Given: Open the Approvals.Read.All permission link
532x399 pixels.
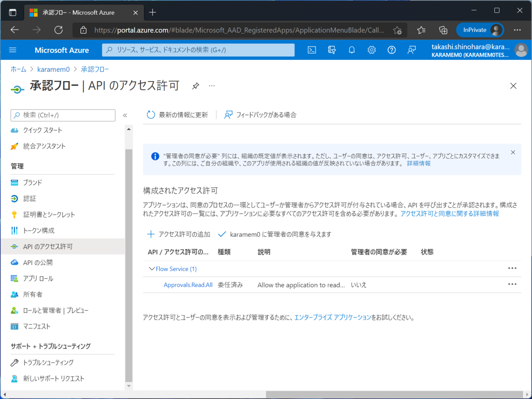Looking at the screenshot, I should (x=188, y=285).
